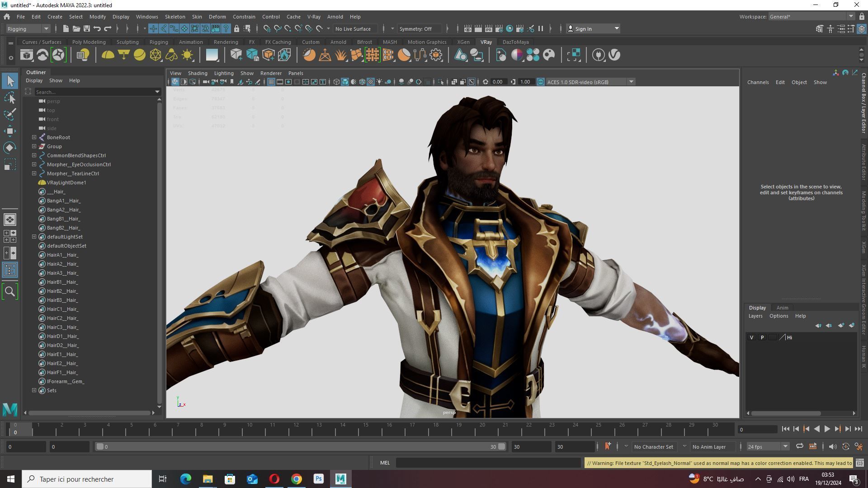Open the shelf settings gear icon

(x=11, y=58)
